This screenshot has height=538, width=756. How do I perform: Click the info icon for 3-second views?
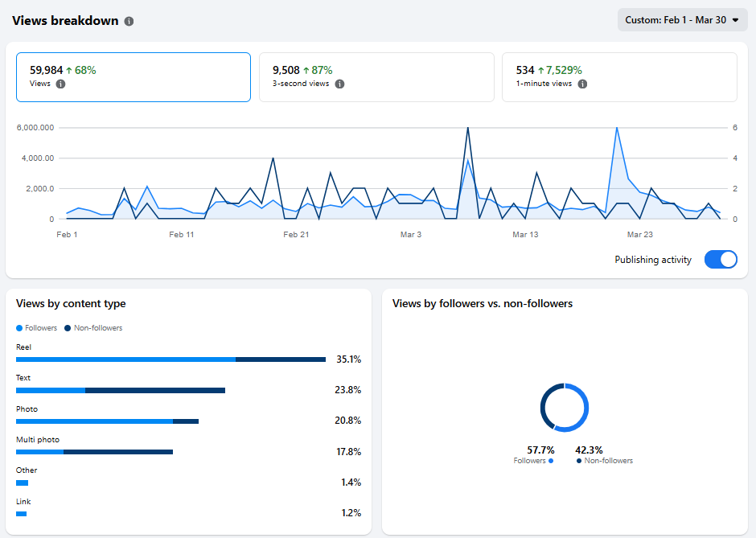(x=339, y=83)
